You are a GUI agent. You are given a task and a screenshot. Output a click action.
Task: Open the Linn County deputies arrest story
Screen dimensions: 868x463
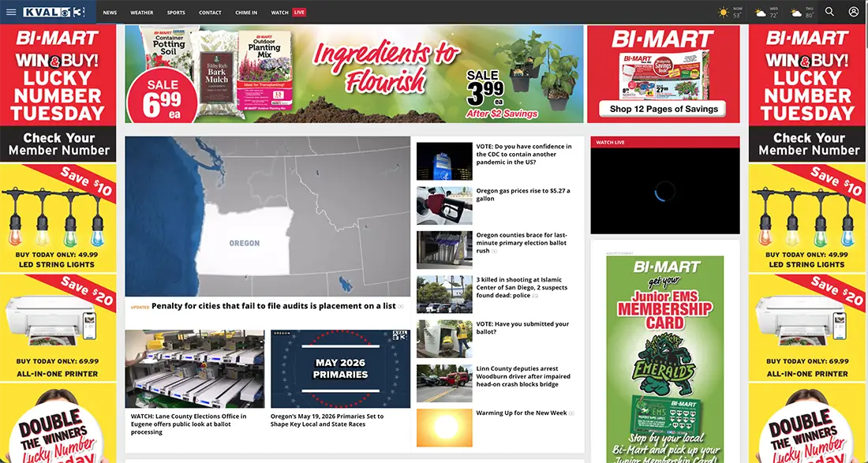coord(523,376)
